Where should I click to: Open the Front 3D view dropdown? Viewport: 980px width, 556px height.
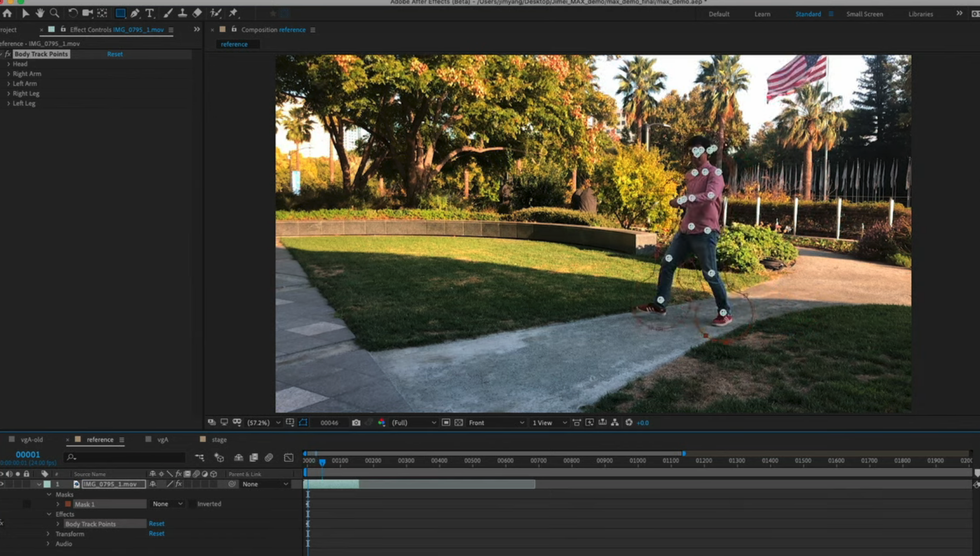pos(496,423)
